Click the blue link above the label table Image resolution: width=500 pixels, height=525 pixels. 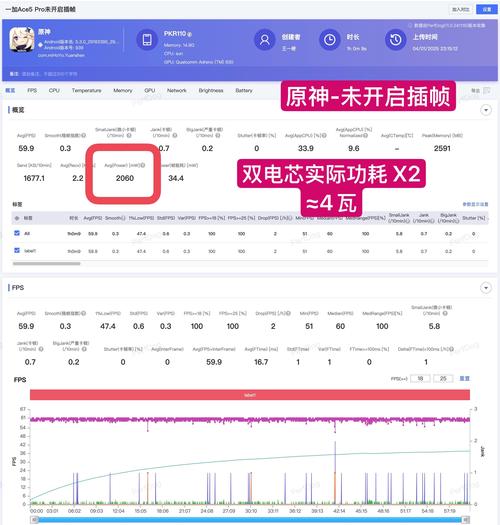(x=475, y=204)
